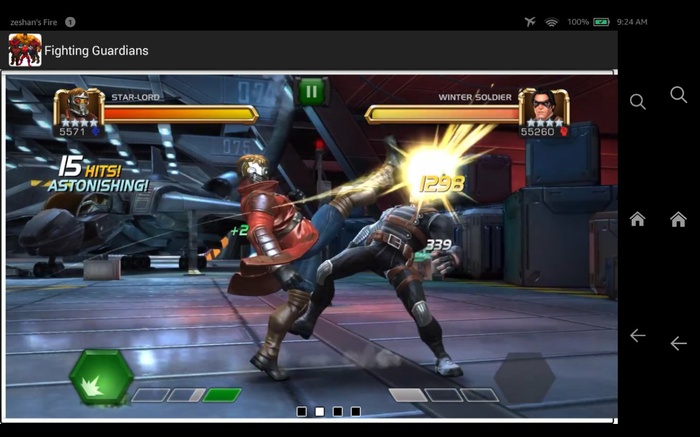Click Winter Soldier's health bar

[x=442, y=114]
